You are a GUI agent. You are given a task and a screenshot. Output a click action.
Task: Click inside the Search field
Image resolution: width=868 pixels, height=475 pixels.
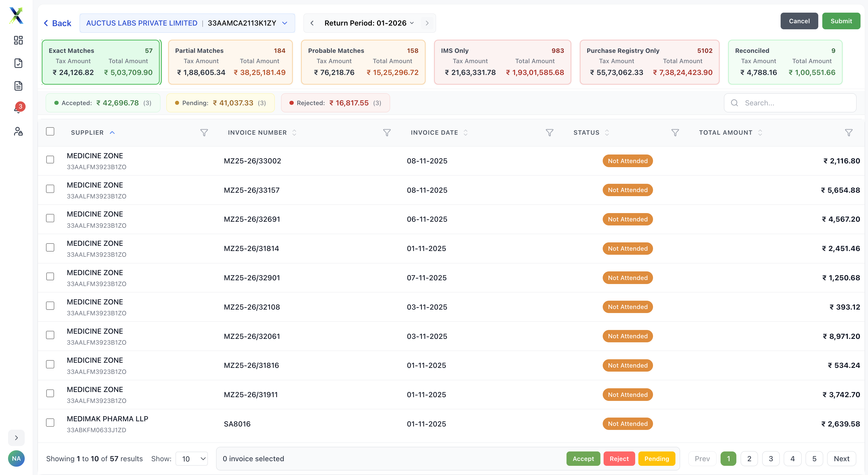pos(790,103)
